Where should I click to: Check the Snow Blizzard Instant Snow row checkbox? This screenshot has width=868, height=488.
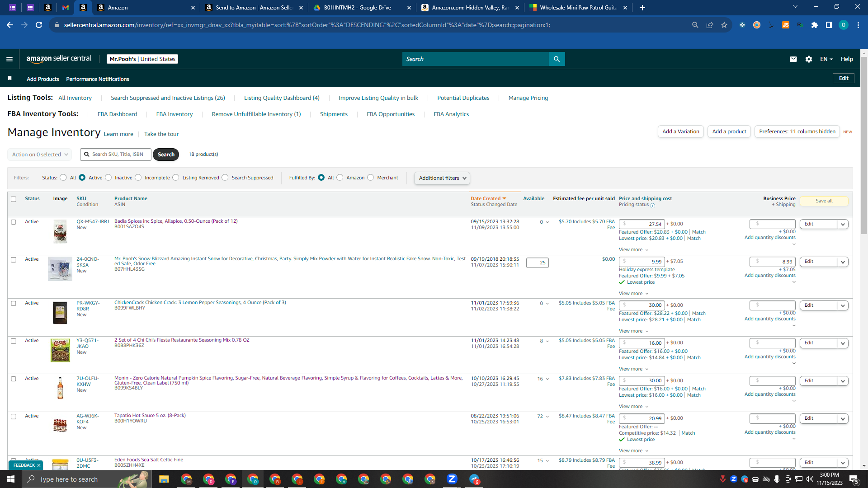pyautogui.click(x=14, y=260)
